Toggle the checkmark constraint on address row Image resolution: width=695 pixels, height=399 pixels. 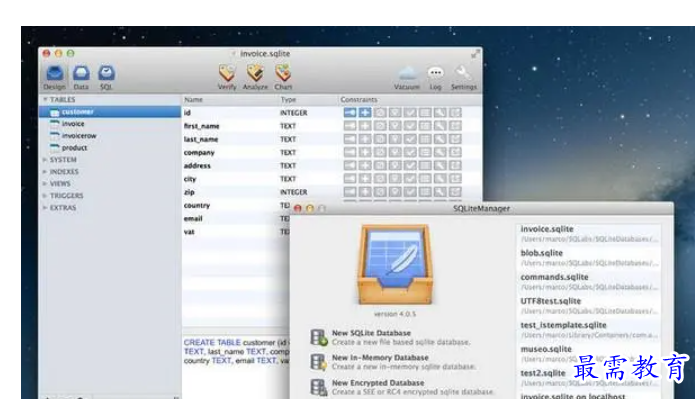click(410, 165)
